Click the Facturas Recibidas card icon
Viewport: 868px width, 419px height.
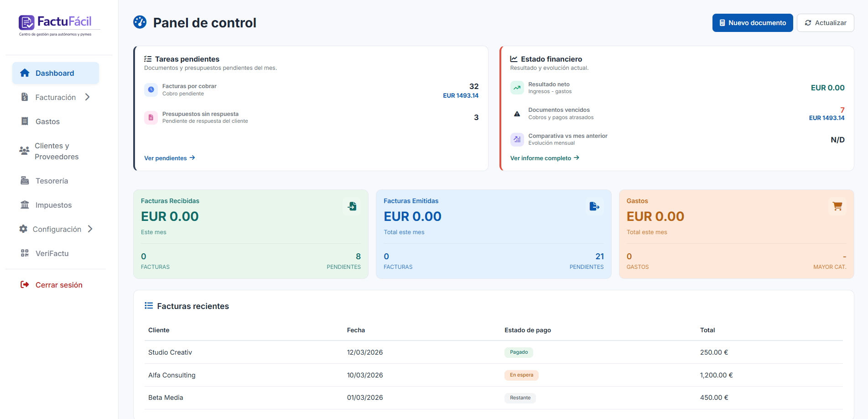click(352, 206)
